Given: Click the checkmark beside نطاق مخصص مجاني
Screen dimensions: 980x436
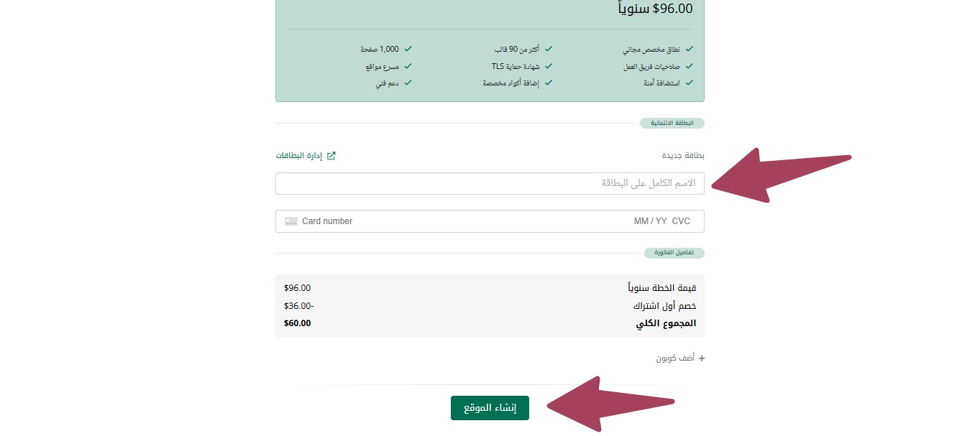Looking at the screenshot, I should point(690,50).
